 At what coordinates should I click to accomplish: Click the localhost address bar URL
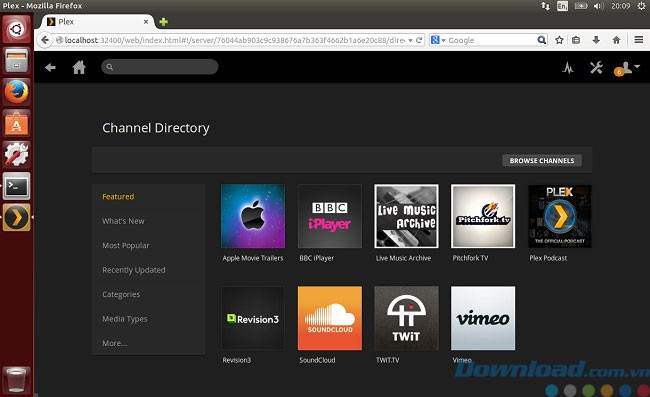point(234,40)
